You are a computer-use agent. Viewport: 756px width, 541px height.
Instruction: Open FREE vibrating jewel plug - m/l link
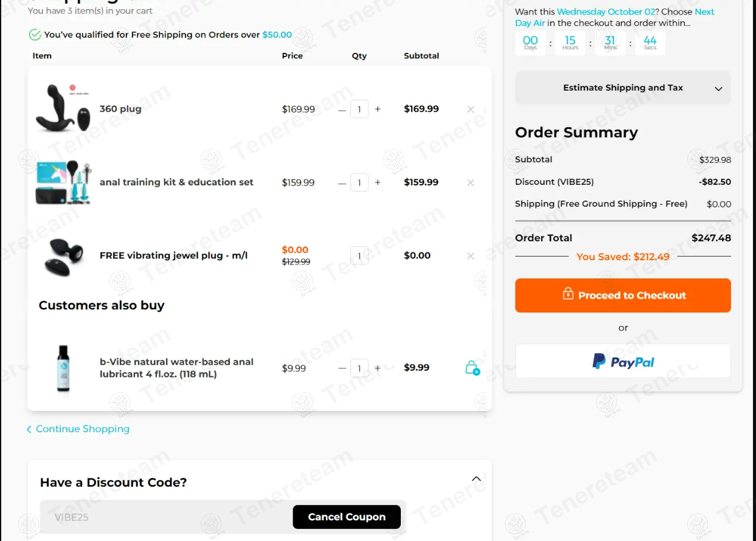(173, 256)
